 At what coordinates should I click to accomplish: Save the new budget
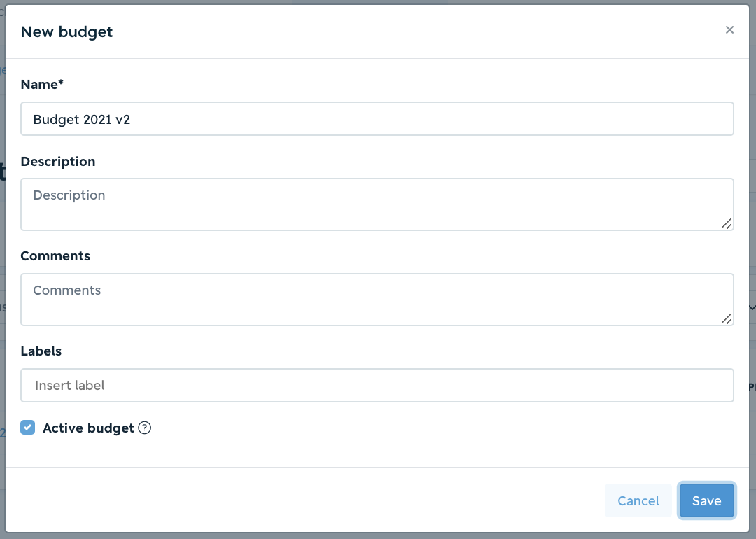click(707, 500)
